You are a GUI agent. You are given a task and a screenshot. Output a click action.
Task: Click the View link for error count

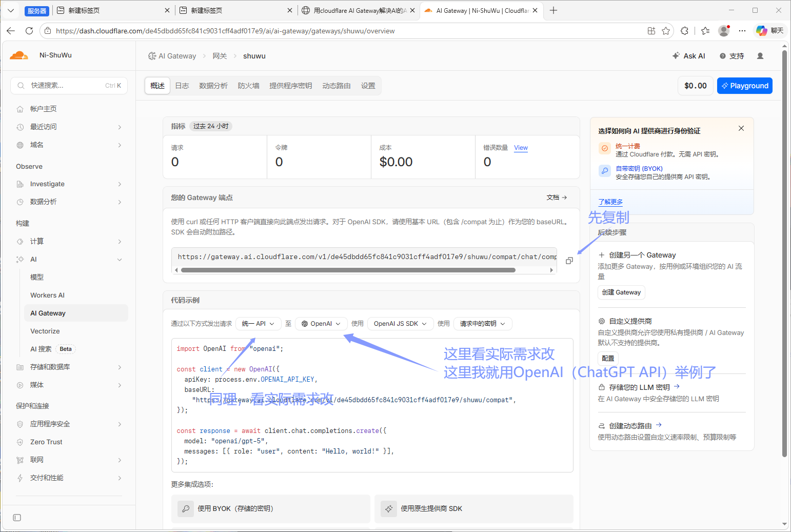point(521,148)
